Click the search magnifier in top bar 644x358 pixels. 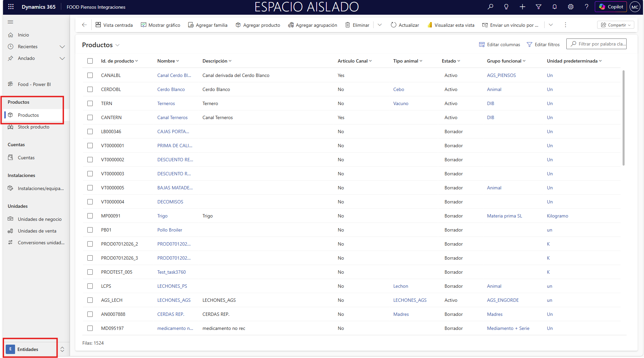[490, 7]
